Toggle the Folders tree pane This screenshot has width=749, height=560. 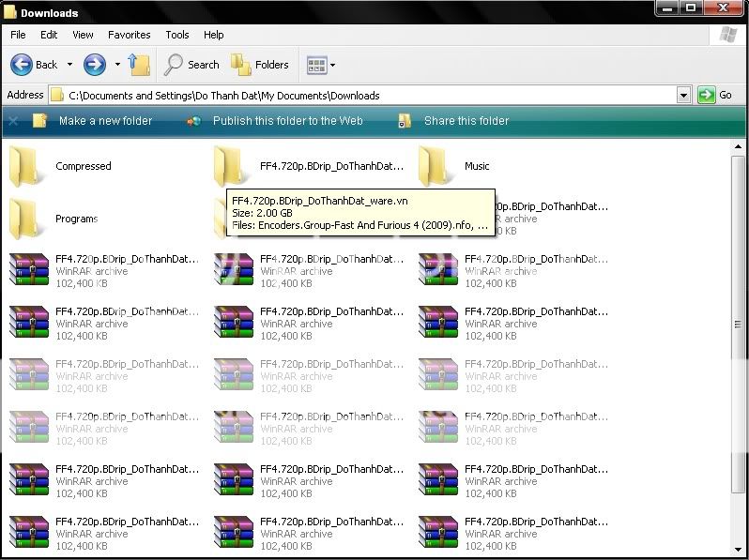[260, 65]
